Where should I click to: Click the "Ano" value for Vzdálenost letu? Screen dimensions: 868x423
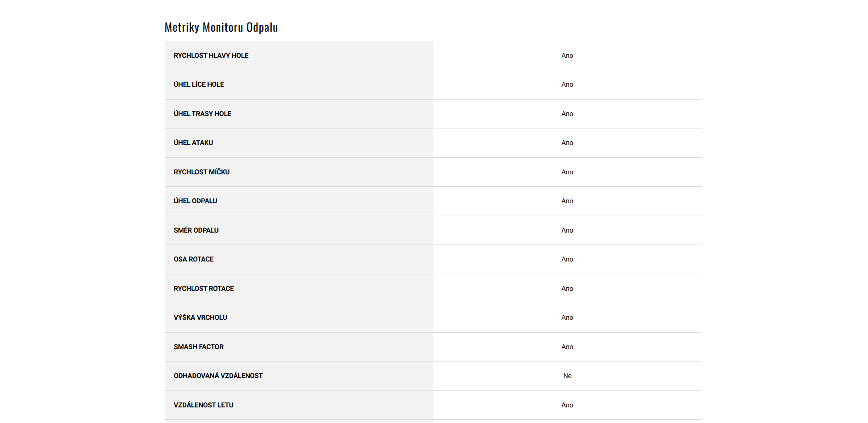(567, 405)
